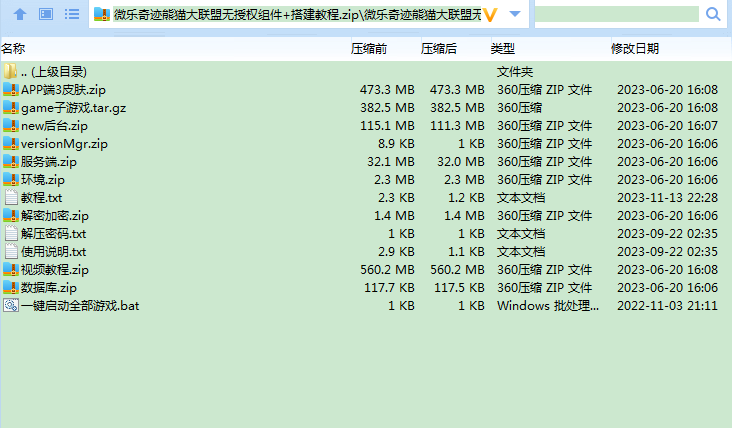Screen dimensions: 732x428
Task: Sort by the 类型 column header
Action: [502, 48]
